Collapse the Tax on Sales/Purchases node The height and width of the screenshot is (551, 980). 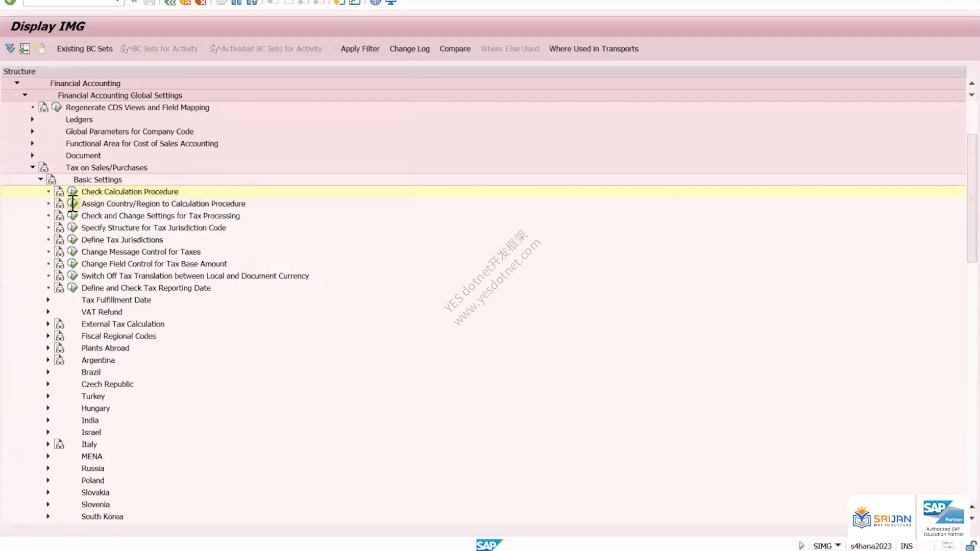click(x=33, y=167)
